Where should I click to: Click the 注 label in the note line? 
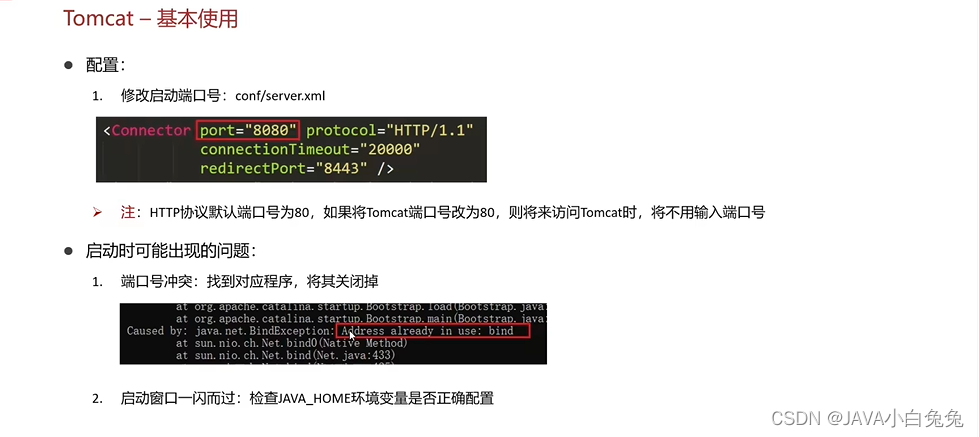click(x=127, y=213)
